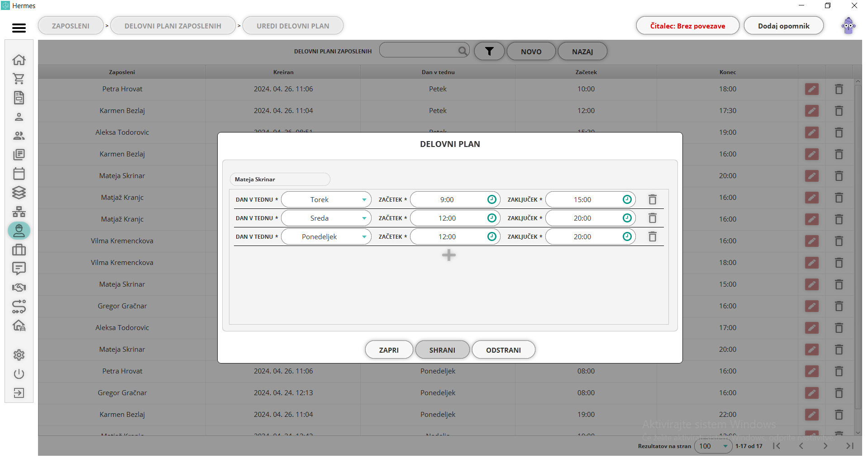
Task: Delete the Torek row in work plan
Action: [x=652, y=199]
